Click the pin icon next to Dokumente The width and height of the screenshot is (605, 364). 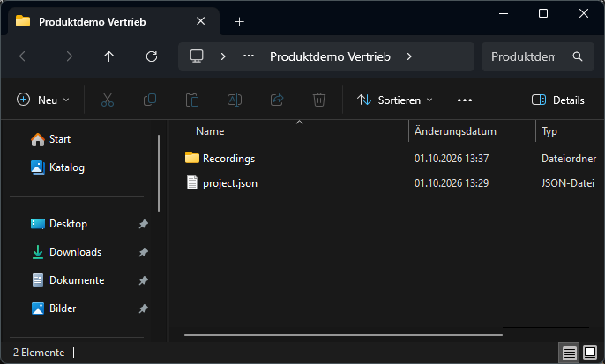tap(143, 280)
